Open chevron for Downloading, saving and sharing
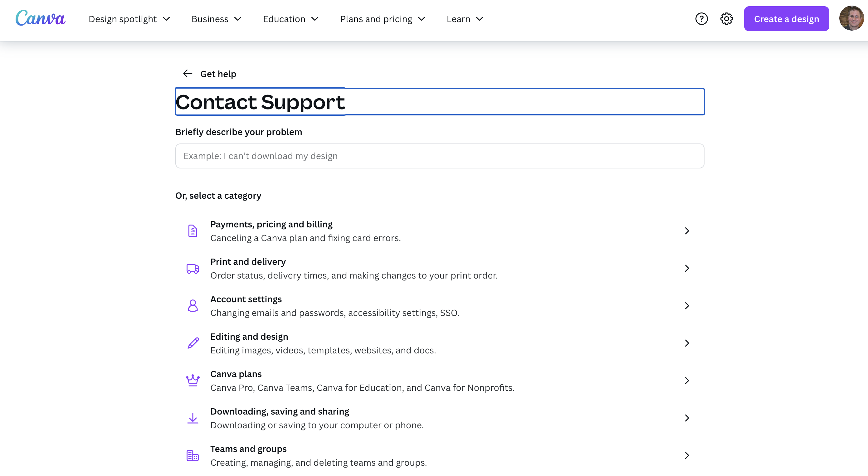This screenshot has height=476, width=868. click(687, 418)
